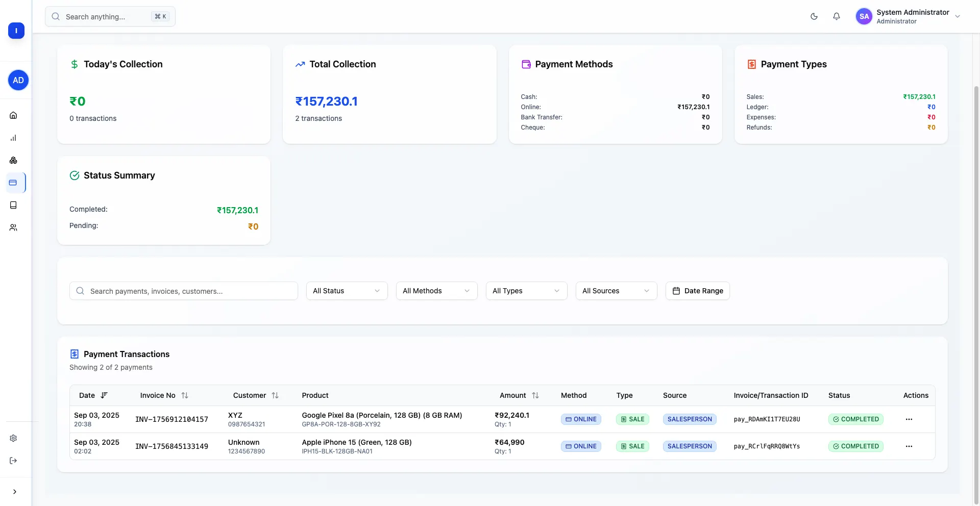
Task: Toggle dark mode moon icon
Action: pos(814,16)
